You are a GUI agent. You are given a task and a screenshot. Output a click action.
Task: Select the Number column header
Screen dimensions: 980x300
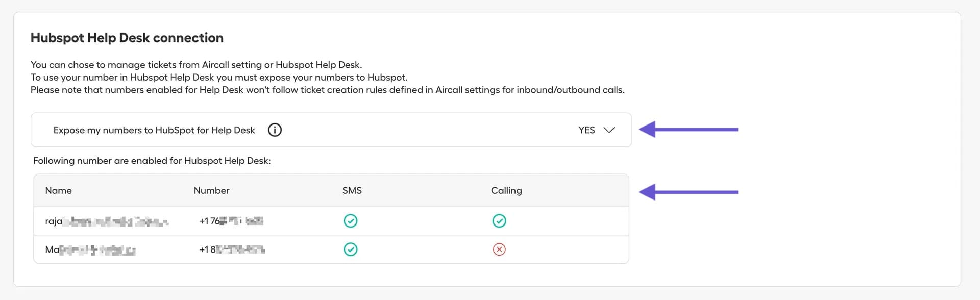pos(211,190)
